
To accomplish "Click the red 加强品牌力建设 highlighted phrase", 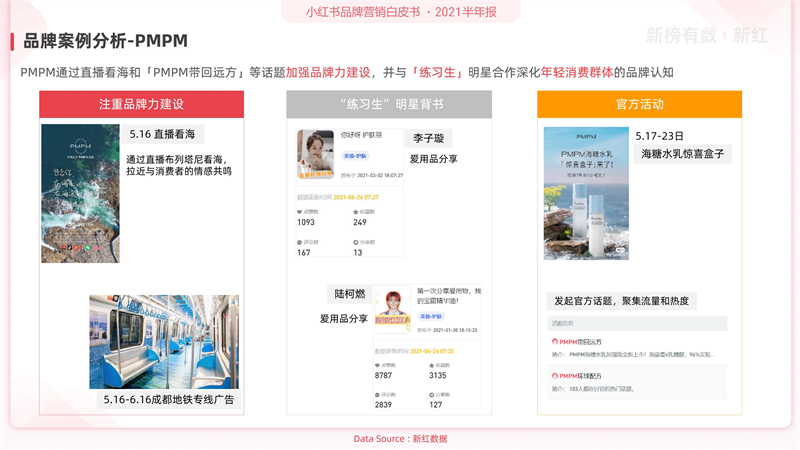I will click(x=328, y=72).
